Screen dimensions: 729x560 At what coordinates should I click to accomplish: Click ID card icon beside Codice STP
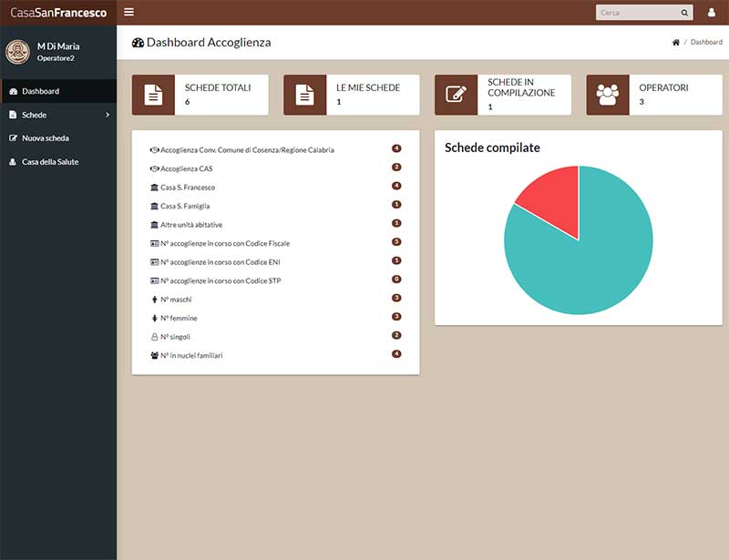click(154, 280)
